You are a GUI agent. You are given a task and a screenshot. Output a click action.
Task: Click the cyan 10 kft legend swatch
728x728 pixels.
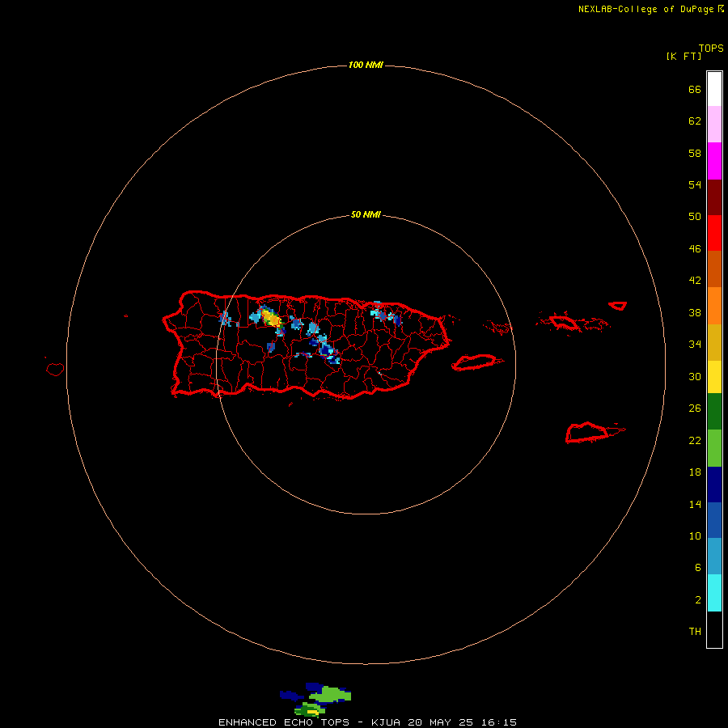point(714,593)
